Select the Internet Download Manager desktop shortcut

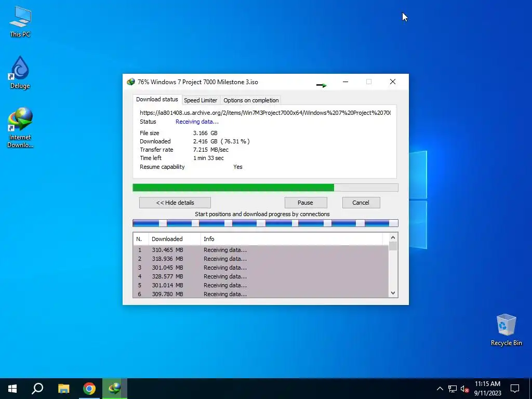pyautogui.click(x=20, y=128)
